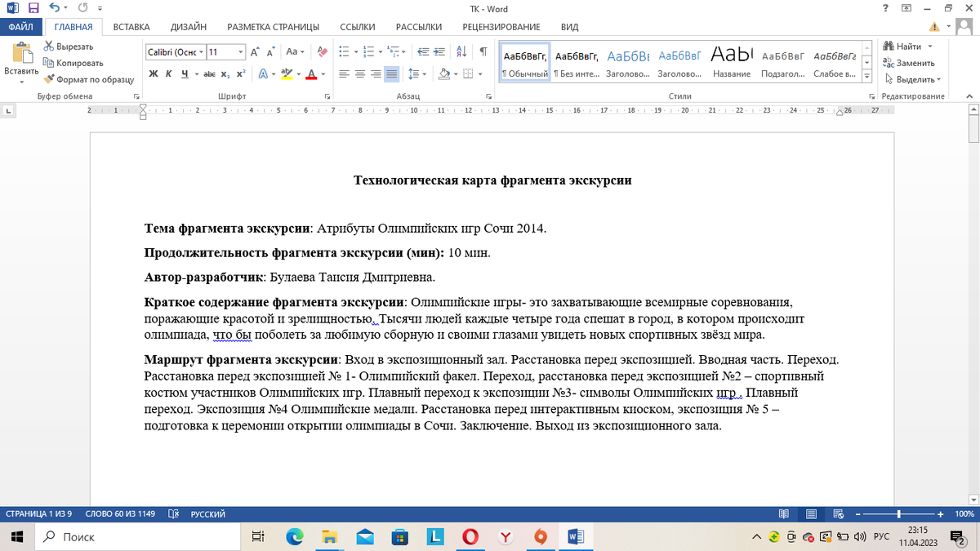The height and width of the screenshot is (551, 980).
Task: Apply the Подзаголовок style
Action: [782, 63]
